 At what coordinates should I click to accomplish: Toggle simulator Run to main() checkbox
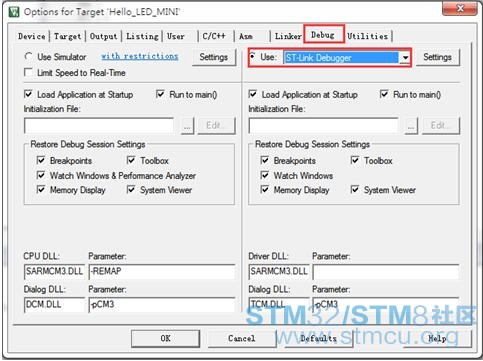pyautogui.click(x=161, y=94)
